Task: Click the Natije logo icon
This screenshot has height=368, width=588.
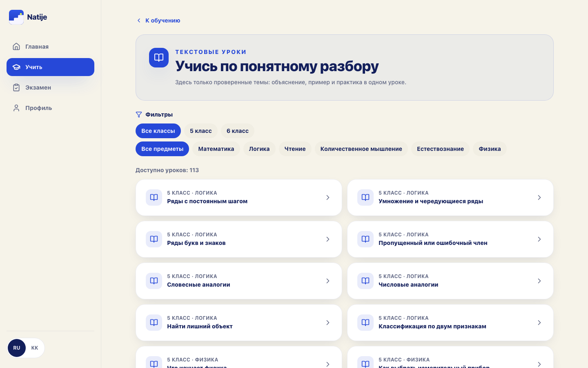Action: click(x=16, y=17)
